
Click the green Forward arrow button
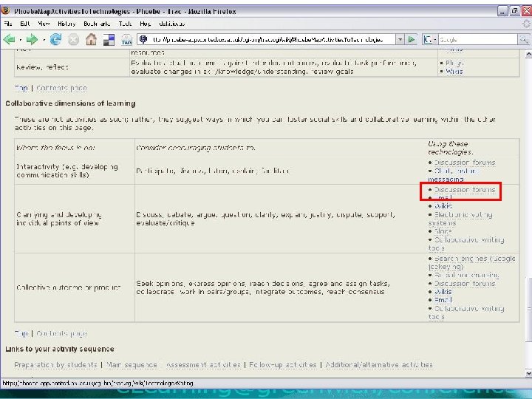pos(33,39)
